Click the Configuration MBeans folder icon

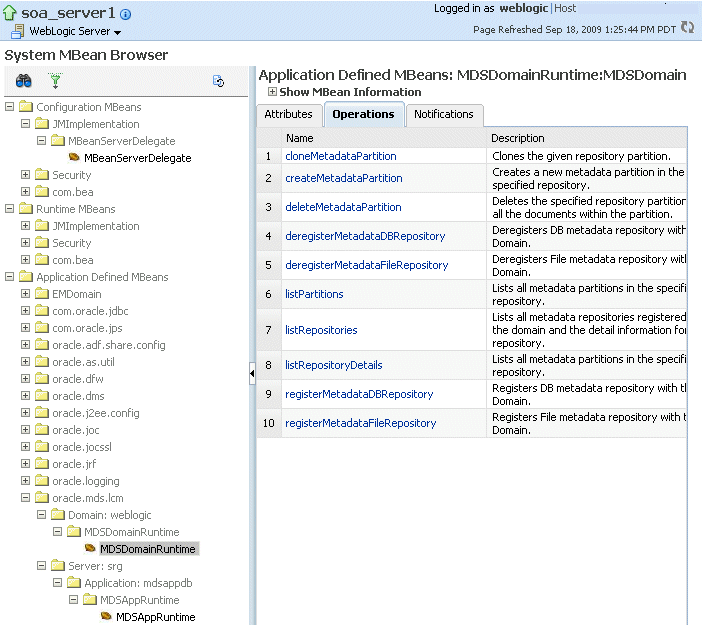(x=26, y=107)
